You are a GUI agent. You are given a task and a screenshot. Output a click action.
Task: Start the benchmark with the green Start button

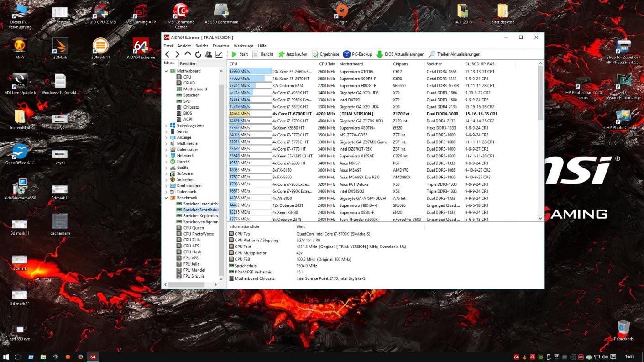coord(240,54)
